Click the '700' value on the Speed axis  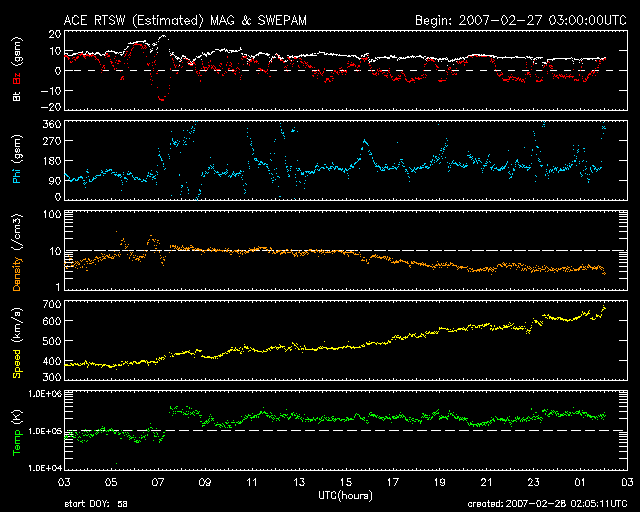pos(52,304)
